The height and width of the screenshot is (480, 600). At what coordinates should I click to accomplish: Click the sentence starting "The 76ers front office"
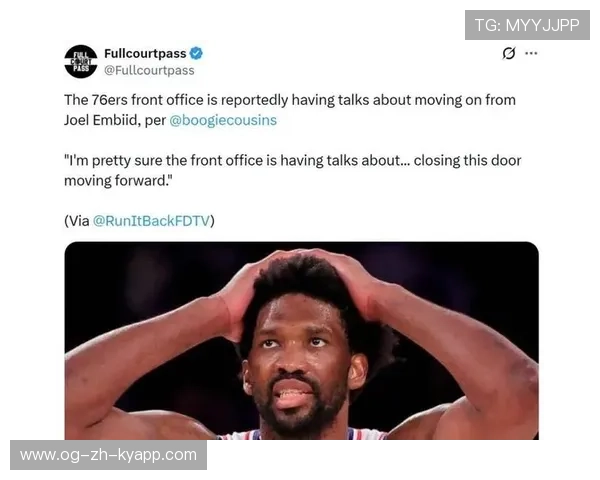click(290, 110)
